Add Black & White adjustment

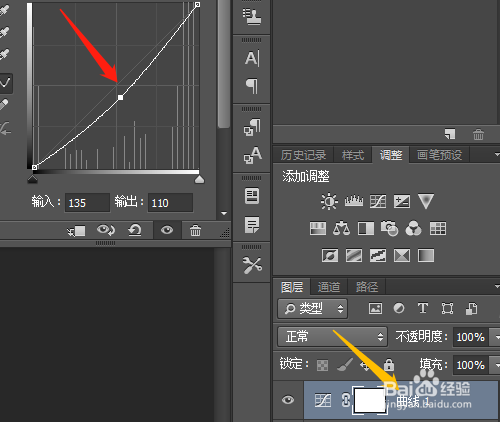click(x=366, y=229)
